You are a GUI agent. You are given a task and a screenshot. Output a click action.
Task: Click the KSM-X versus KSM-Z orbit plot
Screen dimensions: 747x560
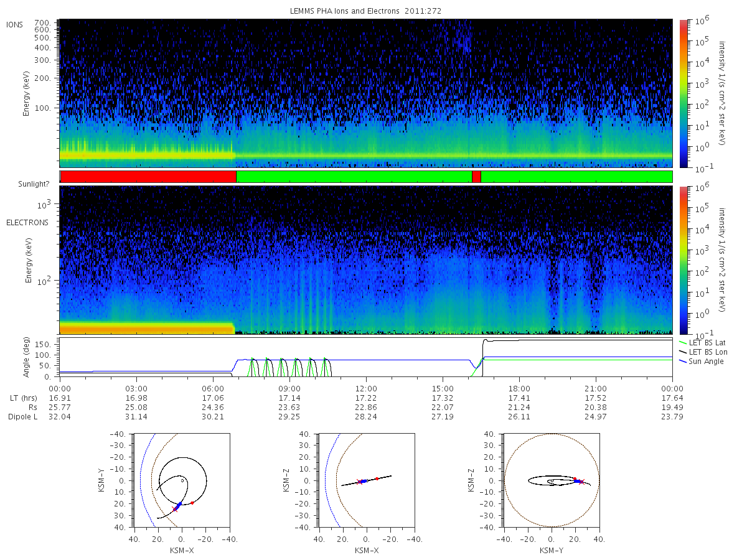click(x=366, y=480)
